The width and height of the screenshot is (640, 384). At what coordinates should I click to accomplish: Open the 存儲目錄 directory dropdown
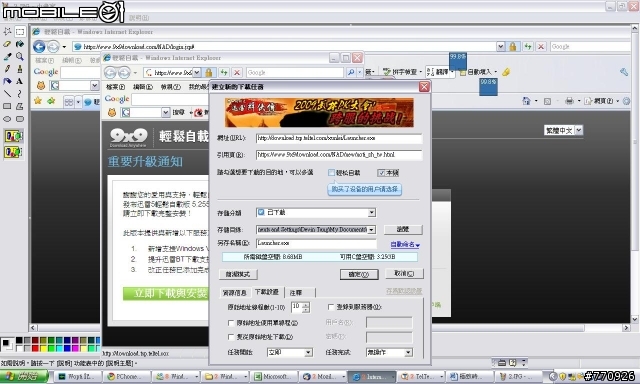point(371,230)
